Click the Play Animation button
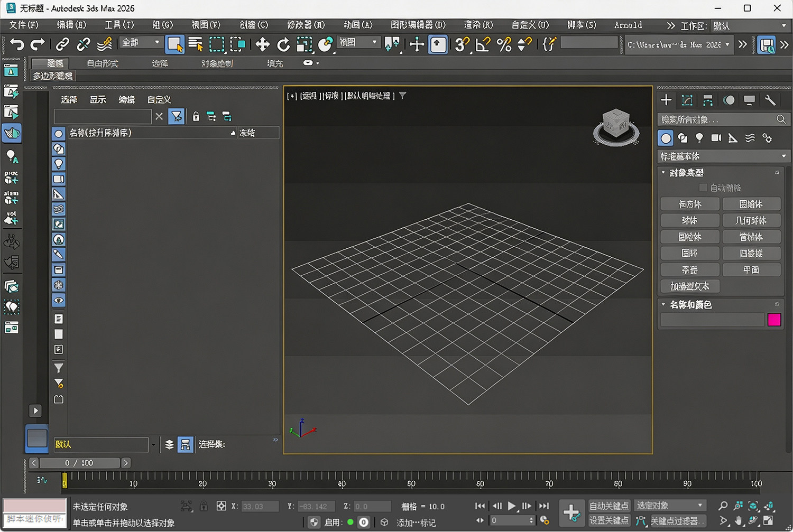 point(511,506)
